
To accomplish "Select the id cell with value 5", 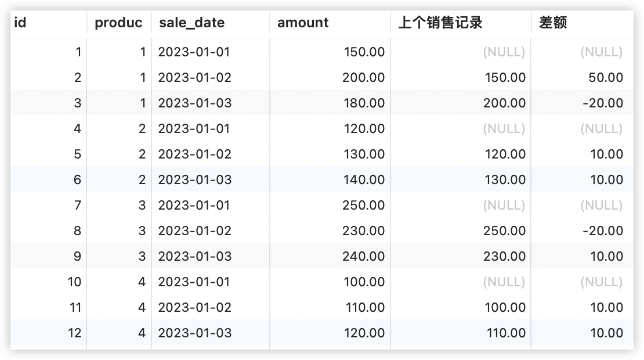I will [78, 154].
